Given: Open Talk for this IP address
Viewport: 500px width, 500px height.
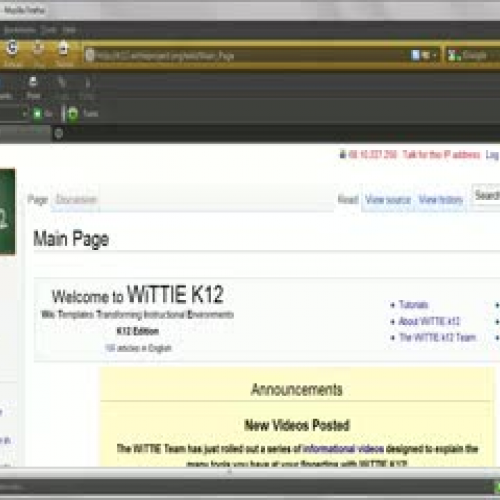Looking at the screenshot, I should pos(441,154).
